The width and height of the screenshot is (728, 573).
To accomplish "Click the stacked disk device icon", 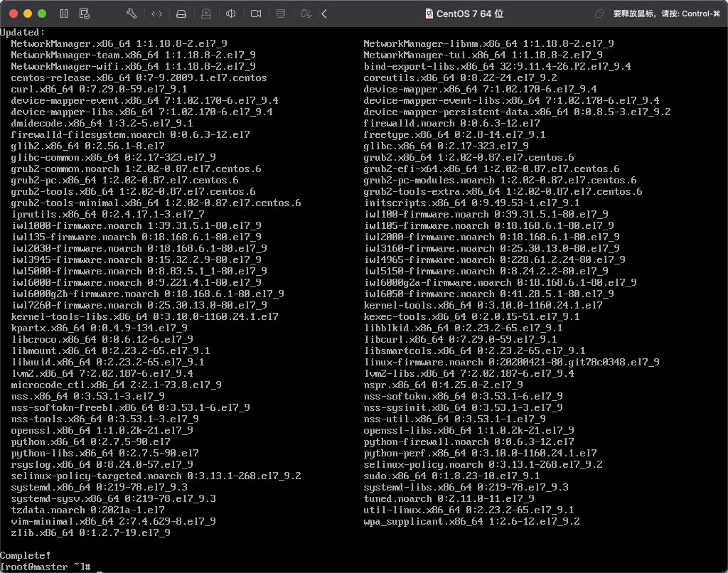I will [281, 14].
